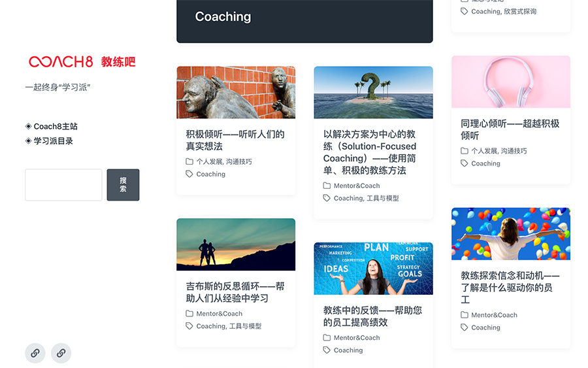Focus the sidebar search input field
588x368 pixels.
pyautogui.click(x=63, y=185)
